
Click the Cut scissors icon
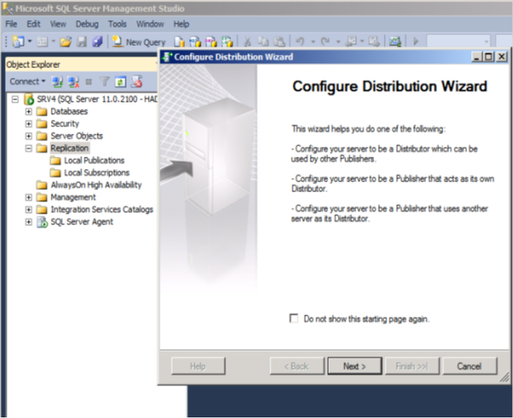(247, 42)
